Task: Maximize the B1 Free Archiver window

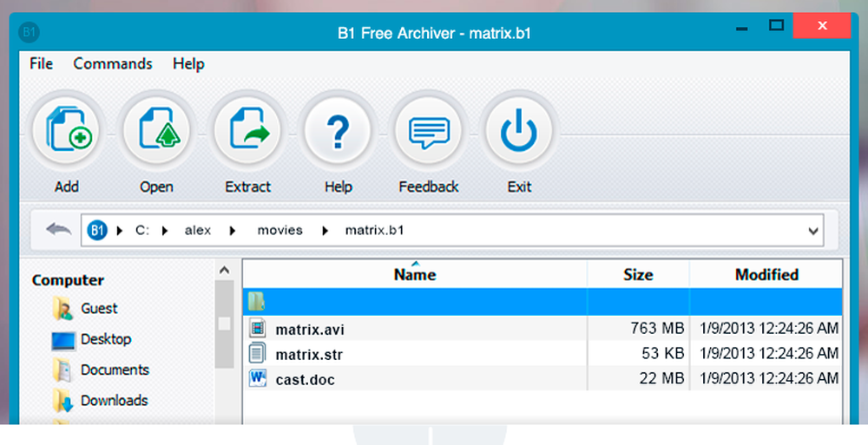Action: pyautogui.click(x=777, y=25)
